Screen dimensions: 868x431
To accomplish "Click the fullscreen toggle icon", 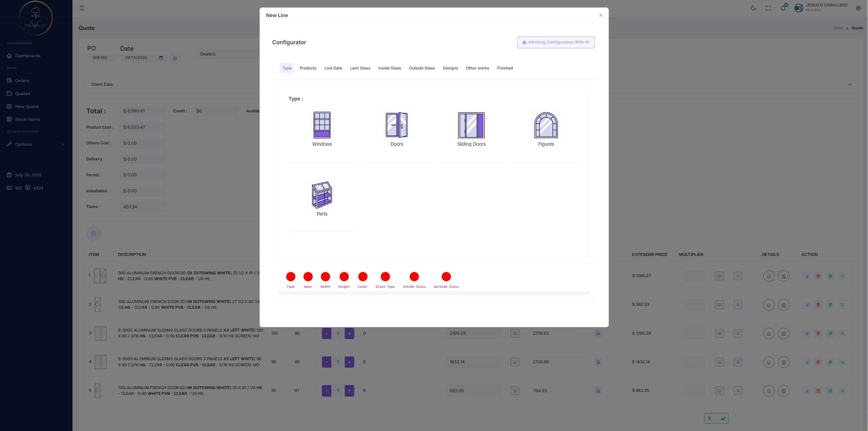I will (768, 8).
